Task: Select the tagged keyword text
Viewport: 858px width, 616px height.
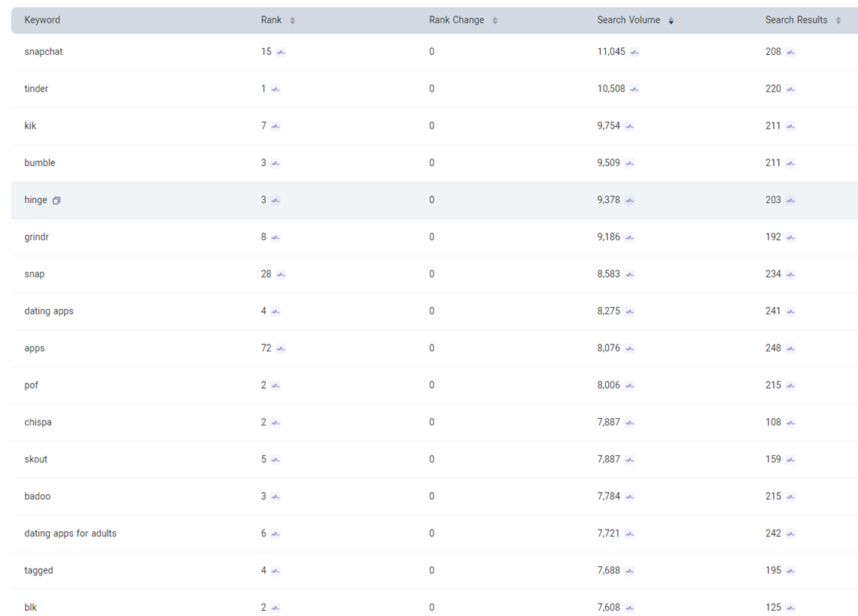Action: (38, 571)
